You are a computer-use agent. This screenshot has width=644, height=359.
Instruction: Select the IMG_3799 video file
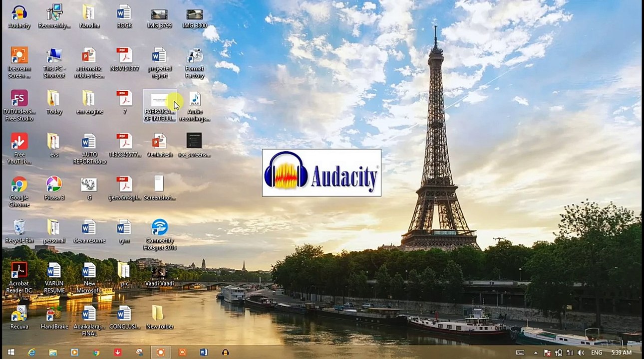[x=159, y=17]
